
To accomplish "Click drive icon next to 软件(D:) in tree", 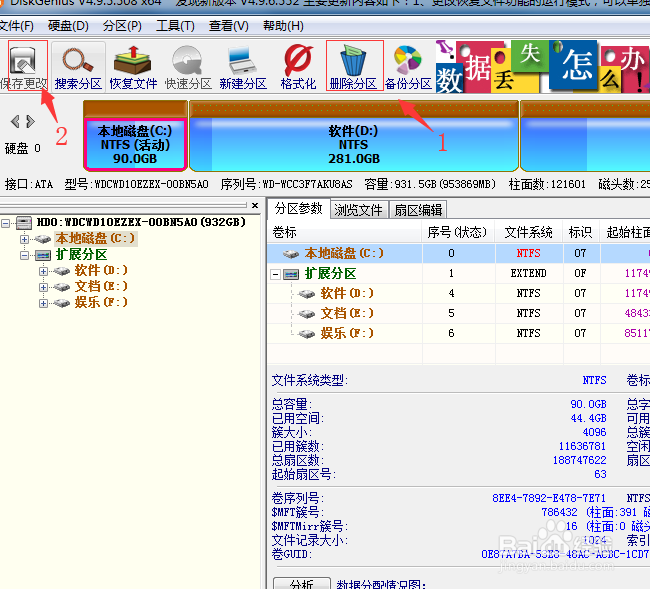I will (x=61, y=271).
